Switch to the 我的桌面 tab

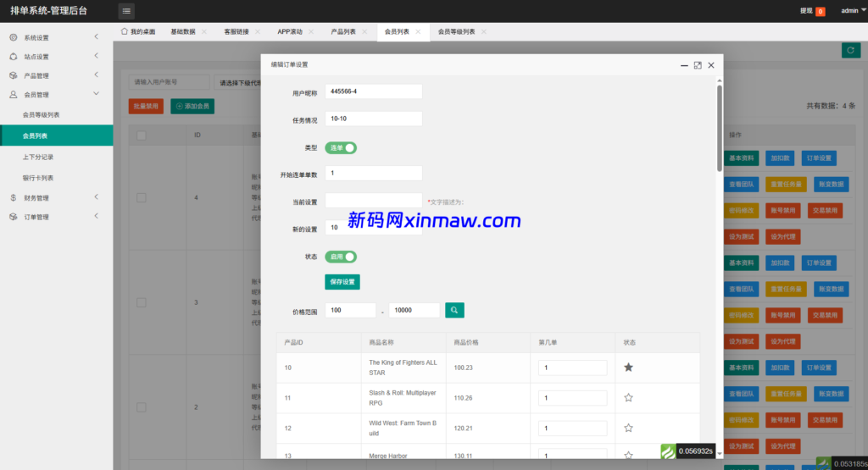[138, 31]
